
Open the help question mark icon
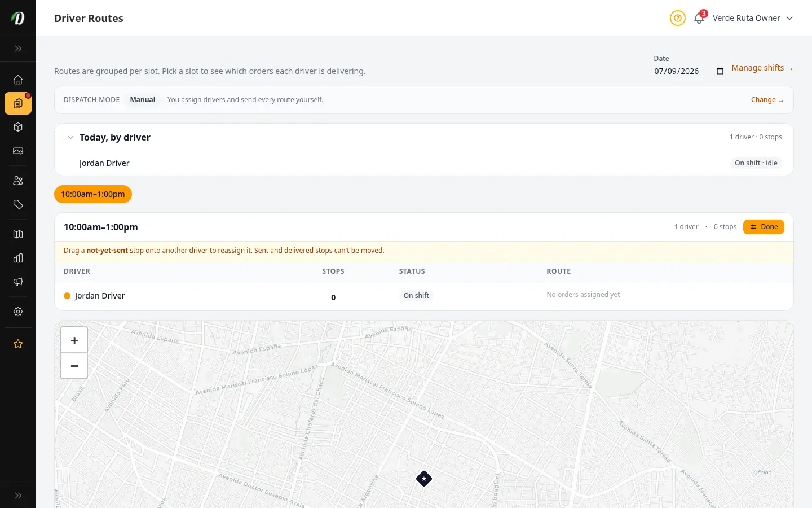coord(678,18)
